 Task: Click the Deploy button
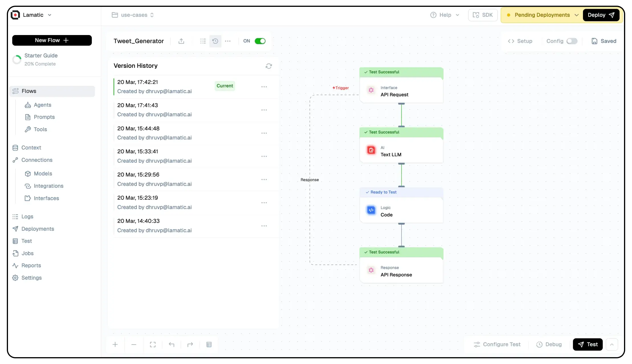(x=601, y=15)
